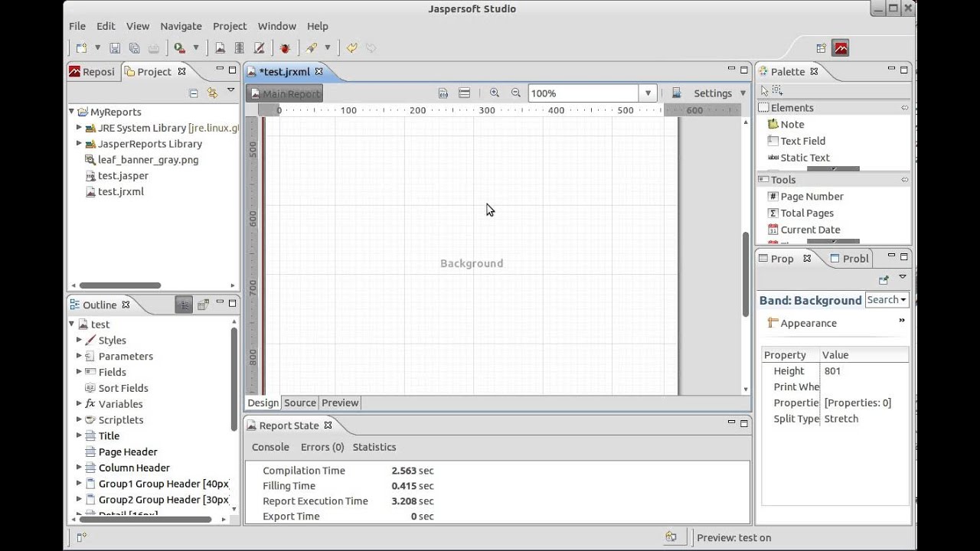The image size is (980, 551).
Task: Save the report with the floppy icon
Action: pos(115,48)
